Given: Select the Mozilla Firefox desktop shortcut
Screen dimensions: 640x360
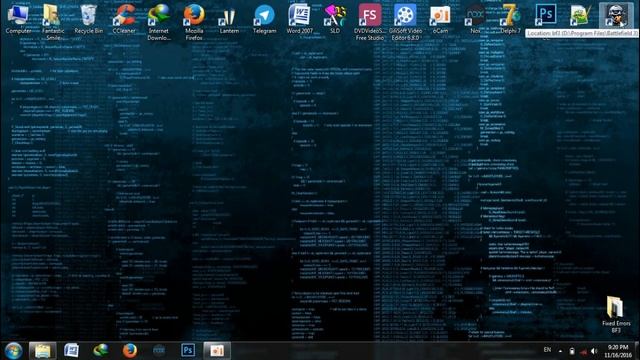Looking at the screenshot, I should tap(194, 21).
